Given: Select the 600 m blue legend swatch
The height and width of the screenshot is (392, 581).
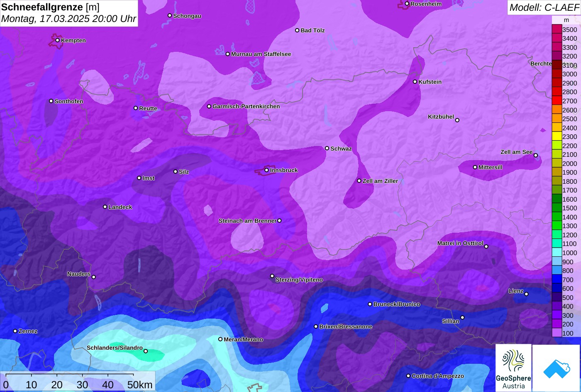Looking at the screenshot, I should click(557, 288).
